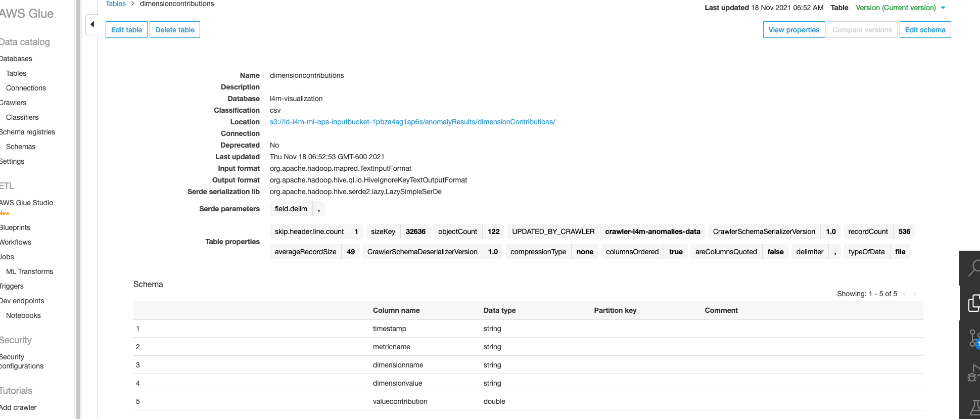
Task: Click the Comment column header
Action: 721,310
